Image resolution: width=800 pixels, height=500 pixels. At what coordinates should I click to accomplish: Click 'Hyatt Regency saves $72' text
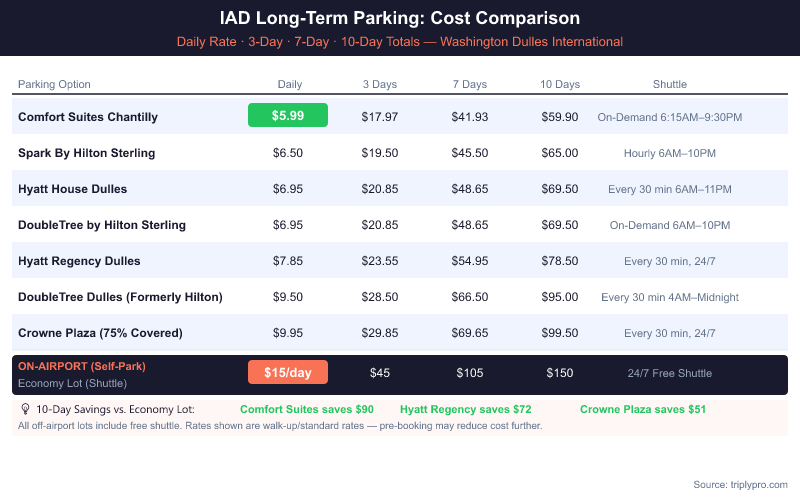(465, 409)
